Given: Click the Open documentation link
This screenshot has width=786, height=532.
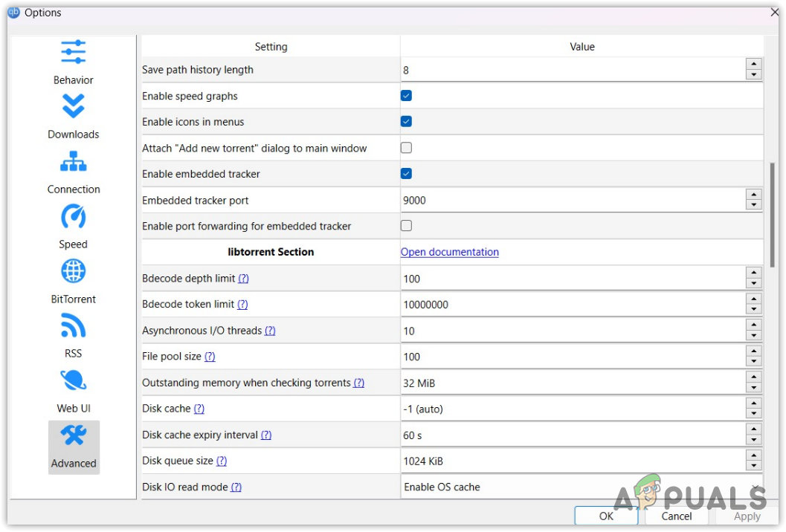Looking at the screenshot, I should [x=449, y=252].
